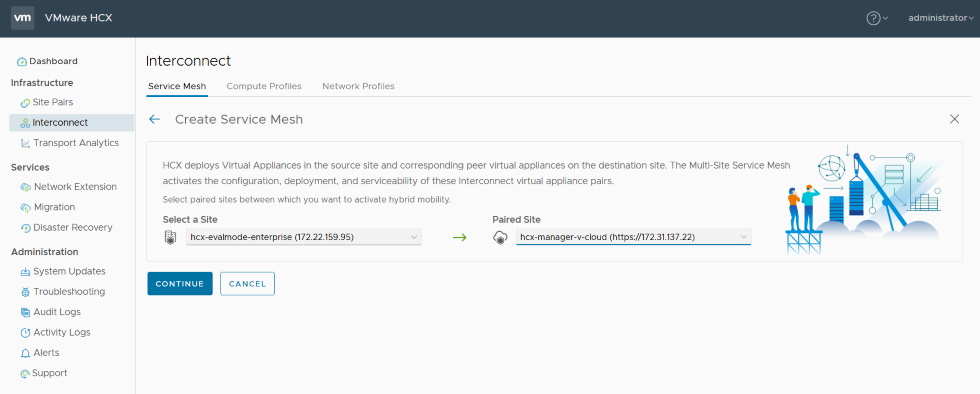This screenshot has height=394, width=980.
Task: Open the help question mark icon
Action: [873, 18]
